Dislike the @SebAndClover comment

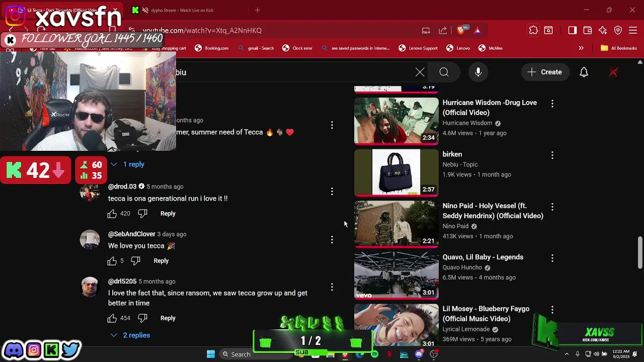coord(135,261)
